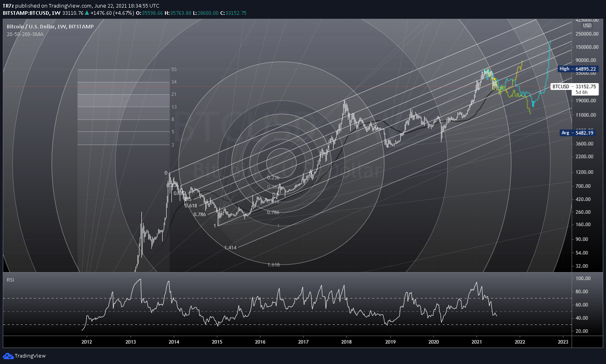This screenshot has height=364, width=606.
Task: Click the 2012 label on the time axis
Action: (x=87, y=342)
